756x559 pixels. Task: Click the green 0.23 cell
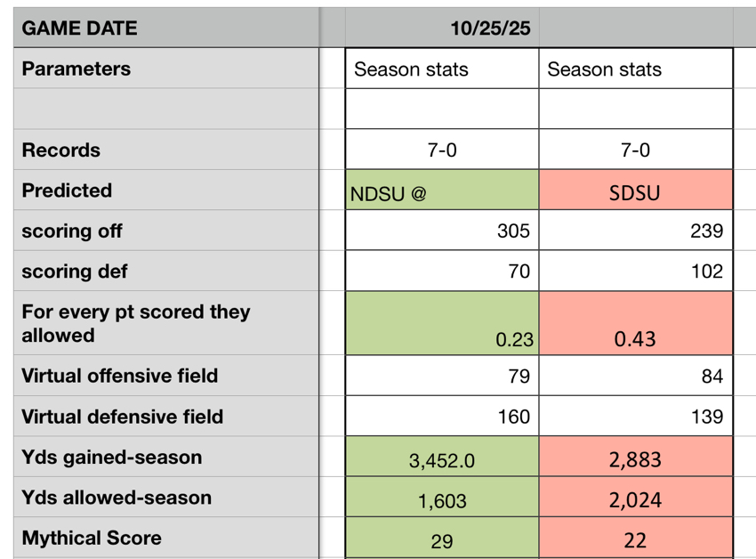[x=442, y=323]
